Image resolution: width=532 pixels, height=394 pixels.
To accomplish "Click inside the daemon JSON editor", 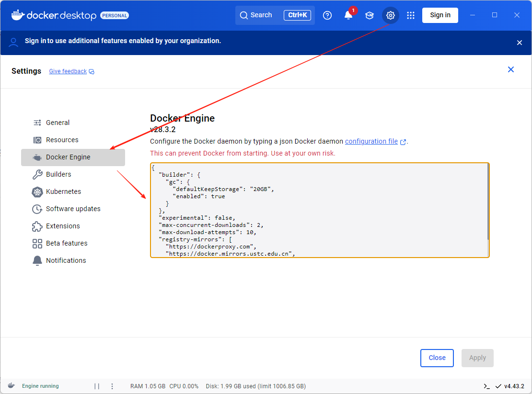I will 319,210.
